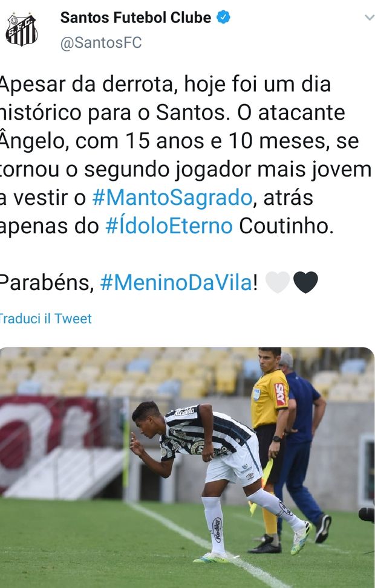Open the @SantosFC handle
This screenshot has height=588, width=375.
click(101, 42)
